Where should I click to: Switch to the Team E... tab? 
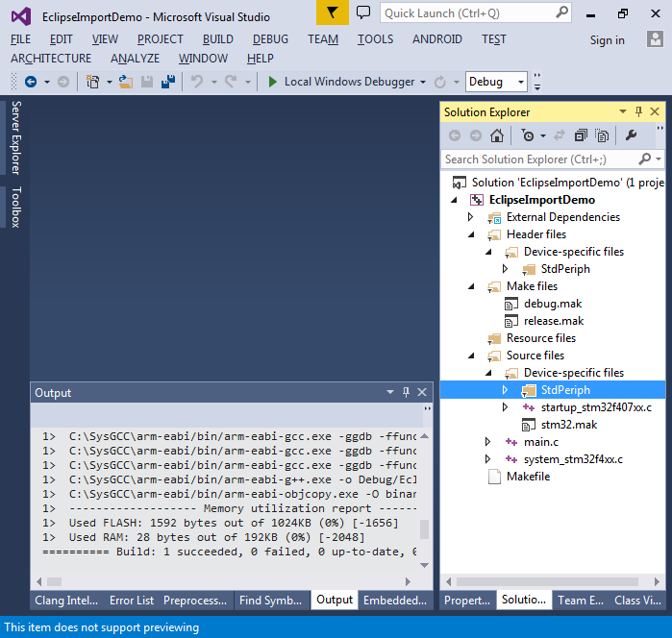coord(581,601)
